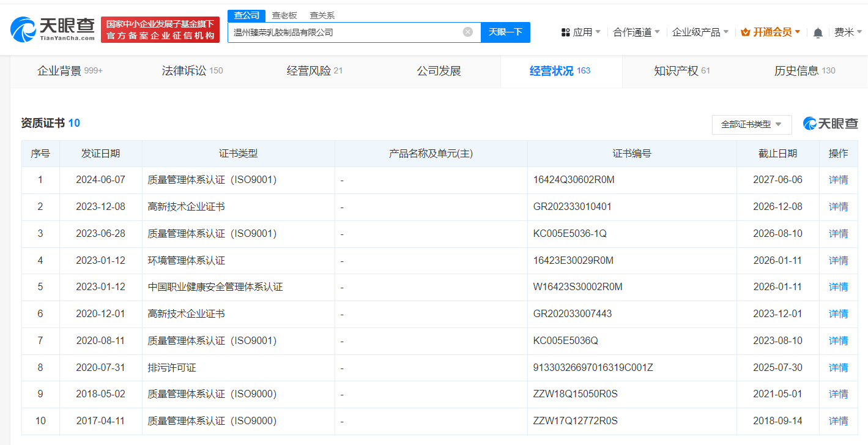Open 详情 for certificate ZZW18Q15050R0S
868x445 pixels.
[x=838, y=394]
